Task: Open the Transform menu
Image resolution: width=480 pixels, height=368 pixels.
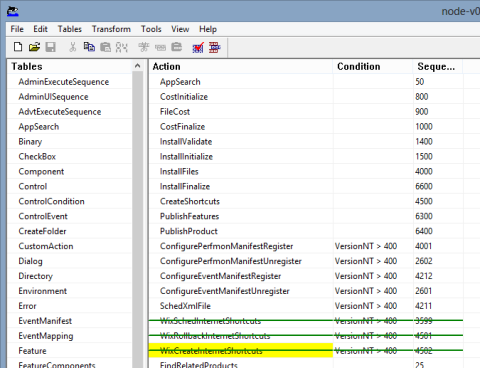Action: click(x=111, y=29)
